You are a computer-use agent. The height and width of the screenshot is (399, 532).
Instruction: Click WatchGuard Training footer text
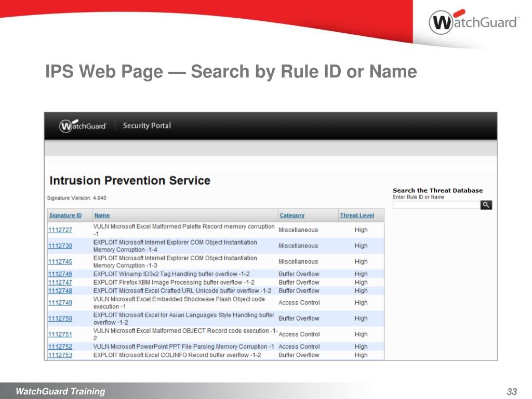tap(60, 391)
